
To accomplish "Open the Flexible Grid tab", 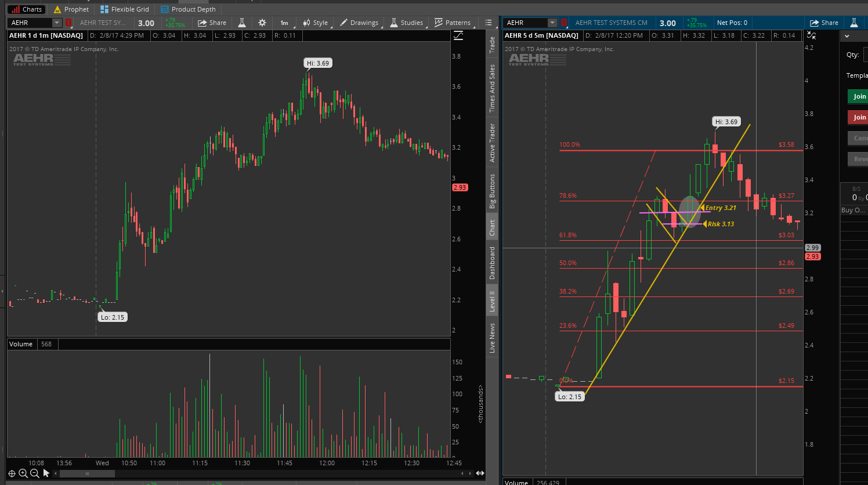I will (125, 9).
